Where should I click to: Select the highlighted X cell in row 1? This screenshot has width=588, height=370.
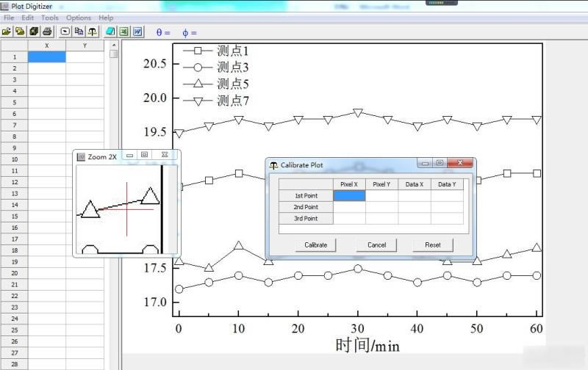coord(47,57)
